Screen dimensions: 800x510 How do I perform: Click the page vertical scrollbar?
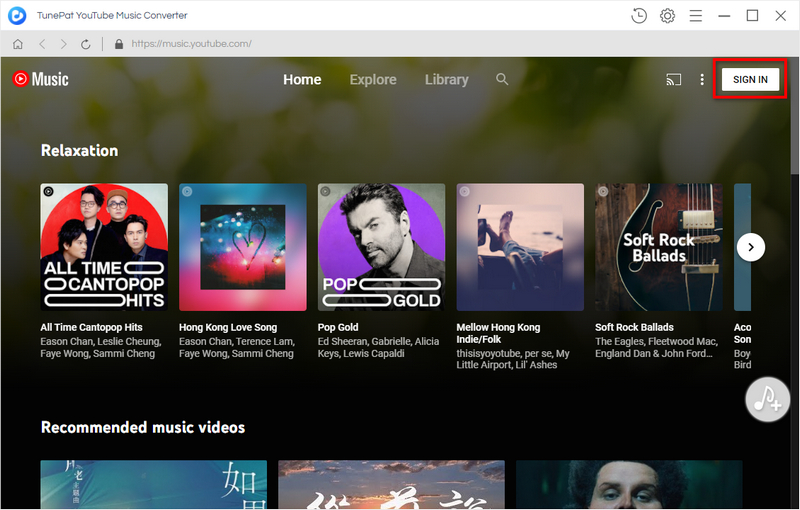pyautogui.click(x=795, y=116)
